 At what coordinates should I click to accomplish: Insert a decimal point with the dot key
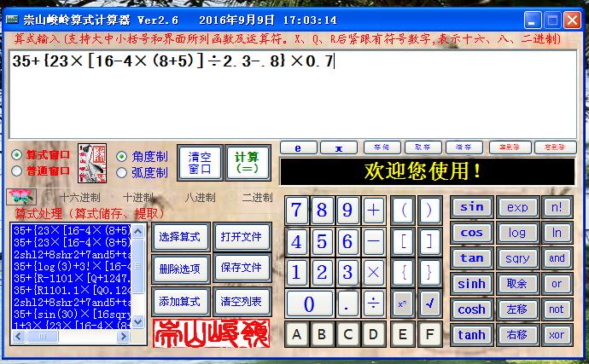click(x=347, y=303)
